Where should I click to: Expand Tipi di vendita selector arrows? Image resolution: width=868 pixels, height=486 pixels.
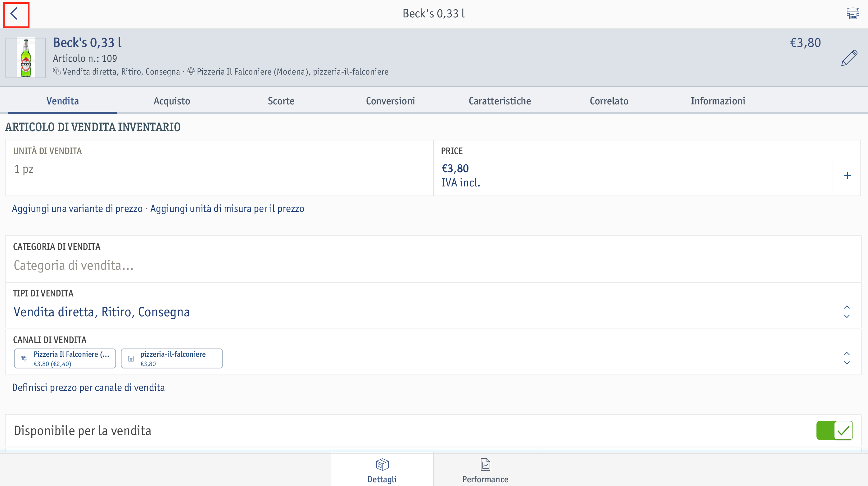pos(847,312)
